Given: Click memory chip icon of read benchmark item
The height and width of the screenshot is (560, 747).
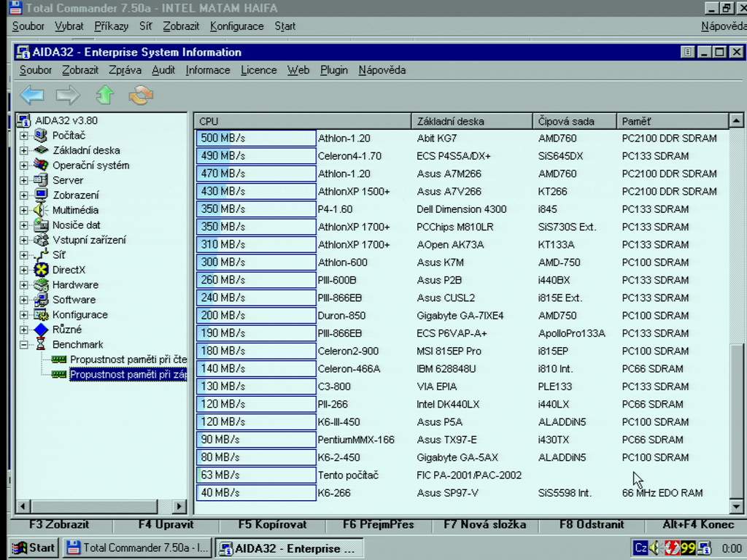Looking at the screenshot, I should (x=58, y=359).
